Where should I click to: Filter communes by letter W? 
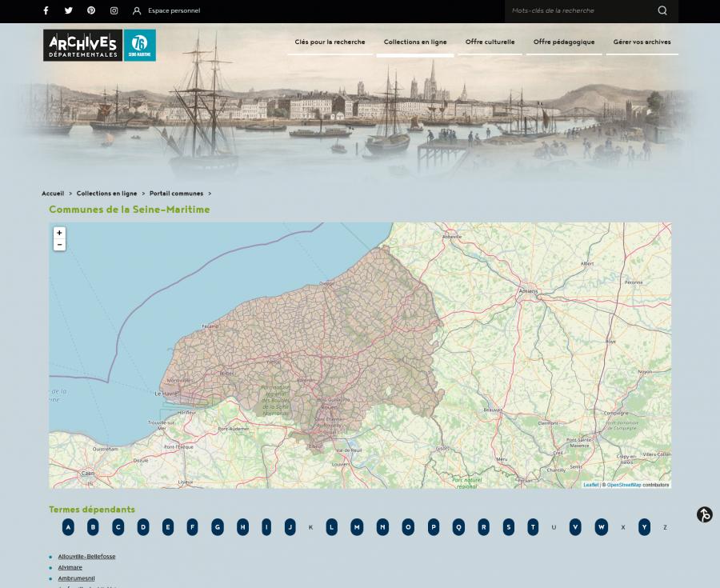coord(601,527)
